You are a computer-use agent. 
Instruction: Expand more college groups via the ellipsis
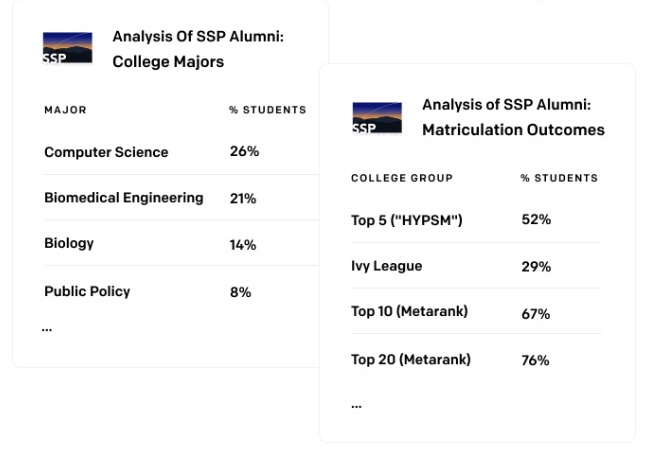[x=356, y=406]
